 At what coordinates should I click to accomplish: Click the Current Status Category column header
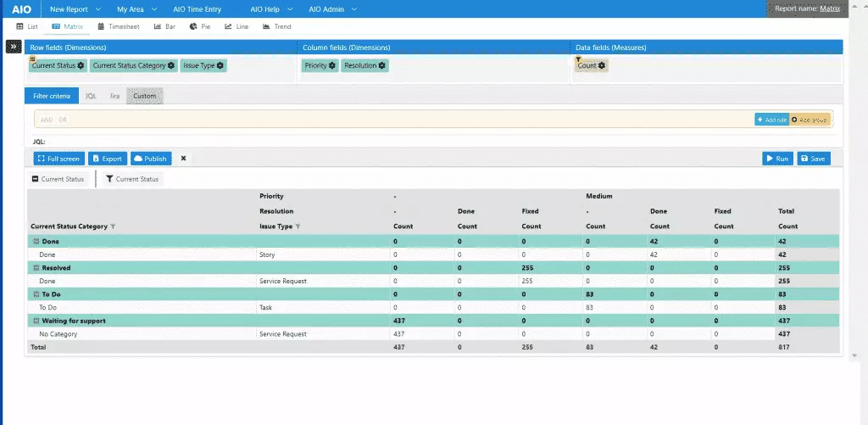(70, 226)
